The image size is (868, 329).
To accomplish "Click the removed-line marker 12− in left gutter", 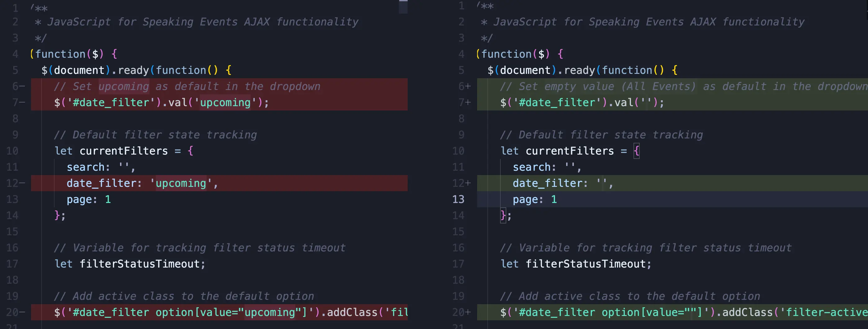I will [x=16, y=183].
